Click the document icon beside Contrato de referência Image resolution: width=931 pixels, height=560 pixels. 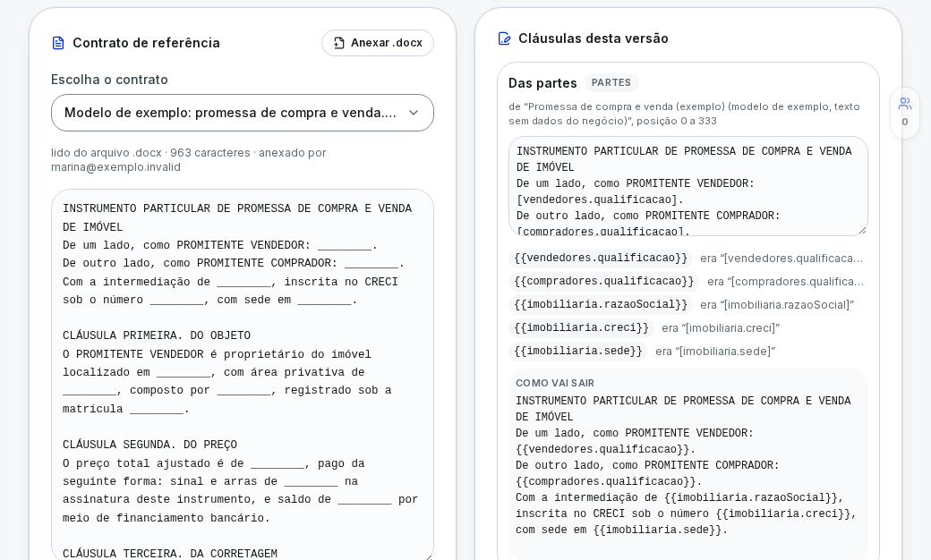tap(58, 43)
